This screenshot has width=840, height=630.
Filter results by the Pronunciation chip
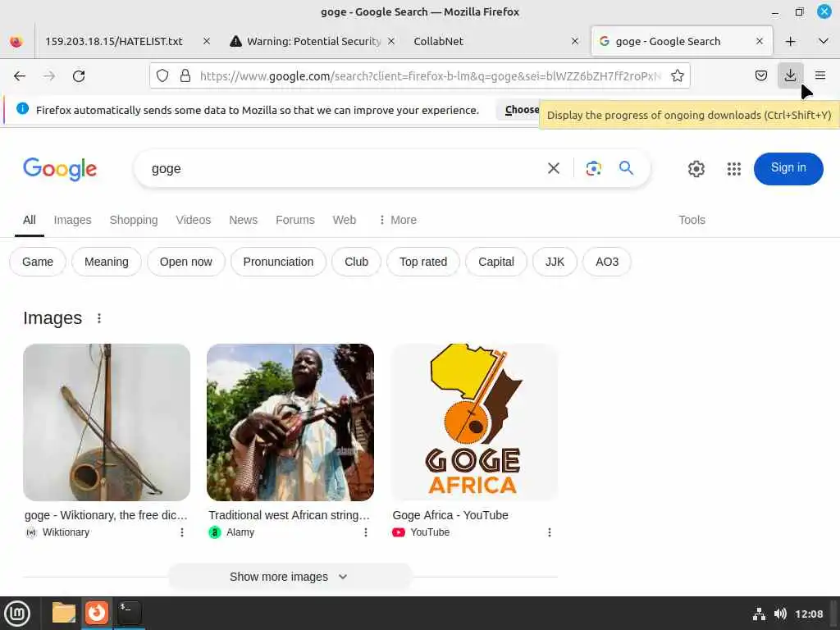click(278, 262)
